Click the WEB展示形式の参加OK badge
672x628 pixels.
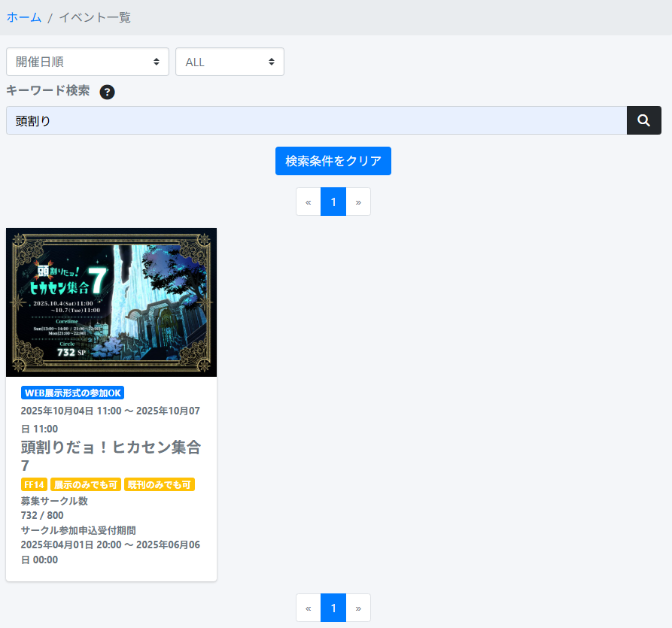(x=72, y=393)
